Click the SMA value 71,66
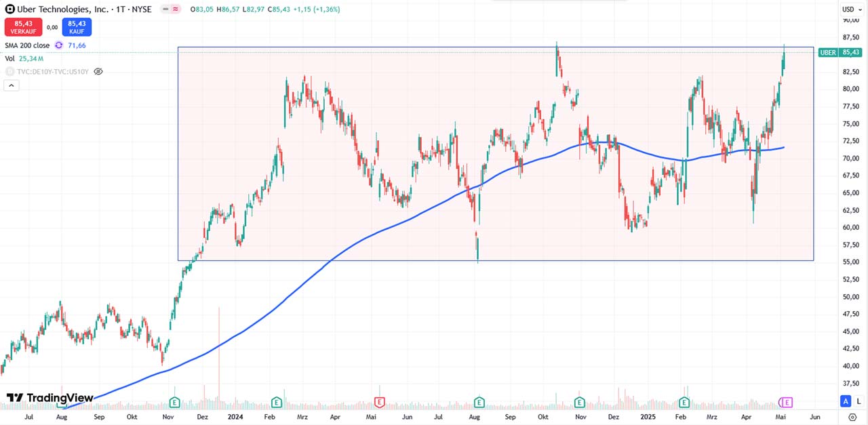The width and height of the screenshot is (868, 425). 77,45
